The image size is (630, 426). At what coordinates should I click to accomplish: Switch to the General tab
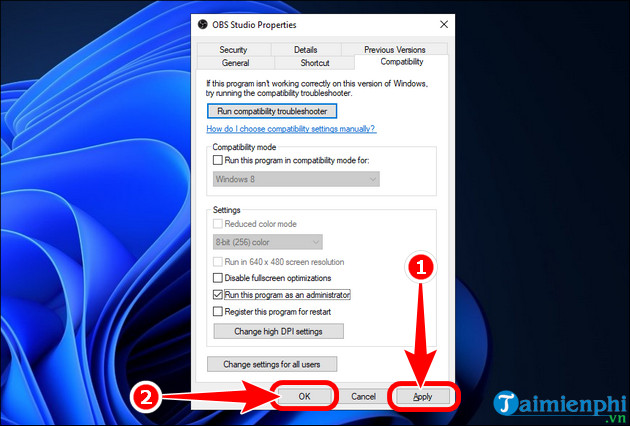pyautogui.click(x=235, y=63)
